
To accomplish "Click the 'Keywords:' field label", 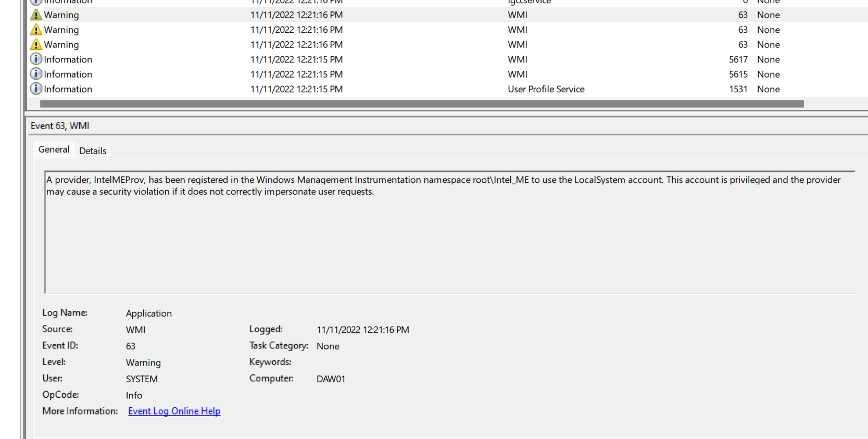I will point(270,362).
